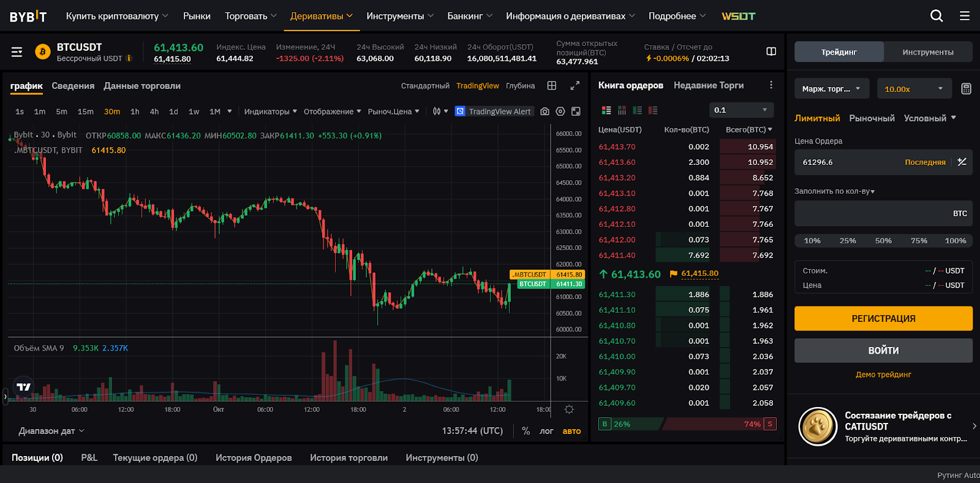Click the TradingView Alert button

click(x=494, y=112)
